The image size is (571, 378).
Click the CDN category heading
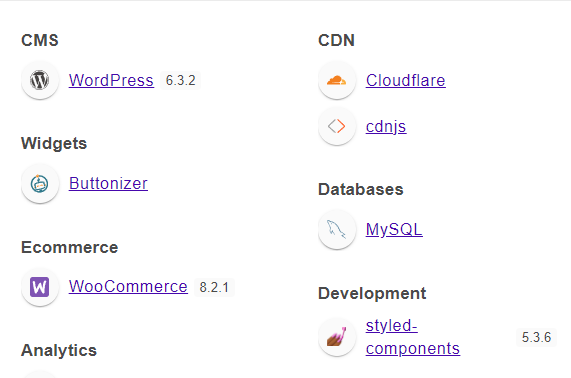tap(336, 40)
